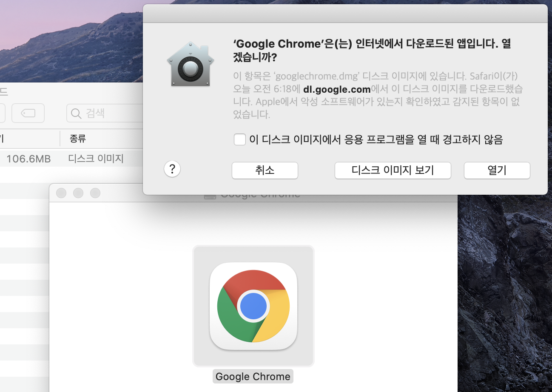Click the 검색 search field in Finder
552x392 pixels.
pyautogui.click(x=105, y=113)
